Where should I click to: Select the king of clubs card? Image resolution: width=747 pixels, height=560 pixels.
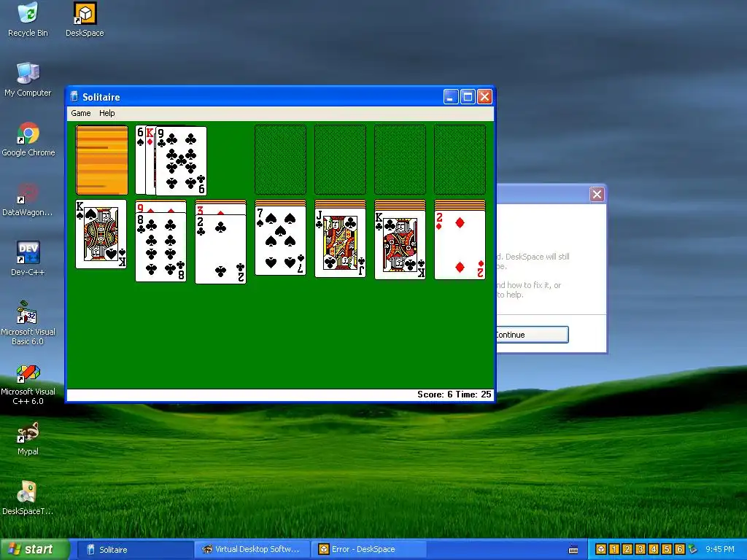coord(400,245)
